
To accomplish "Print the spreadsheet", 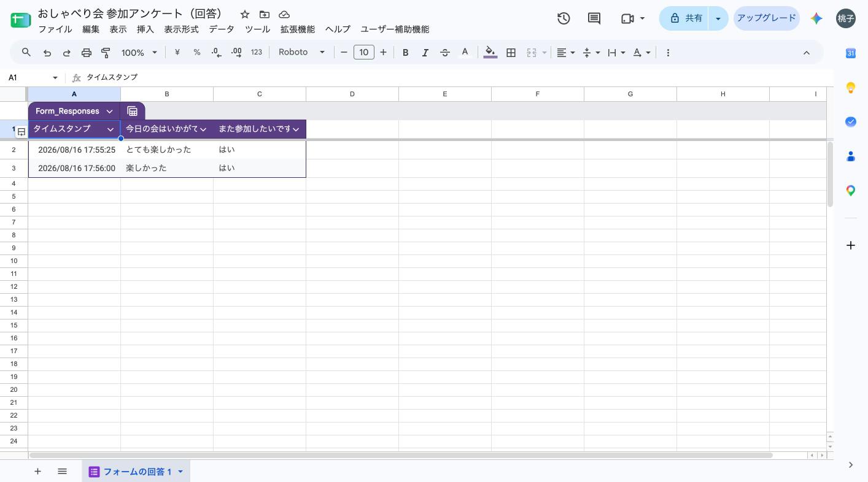I will pos(87,53).
